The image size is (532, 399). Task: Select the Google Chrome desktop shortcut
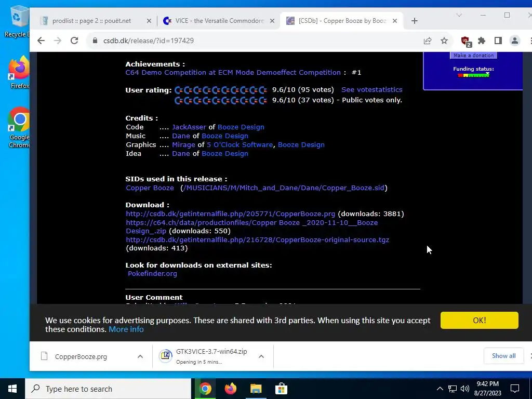[19, 128]
